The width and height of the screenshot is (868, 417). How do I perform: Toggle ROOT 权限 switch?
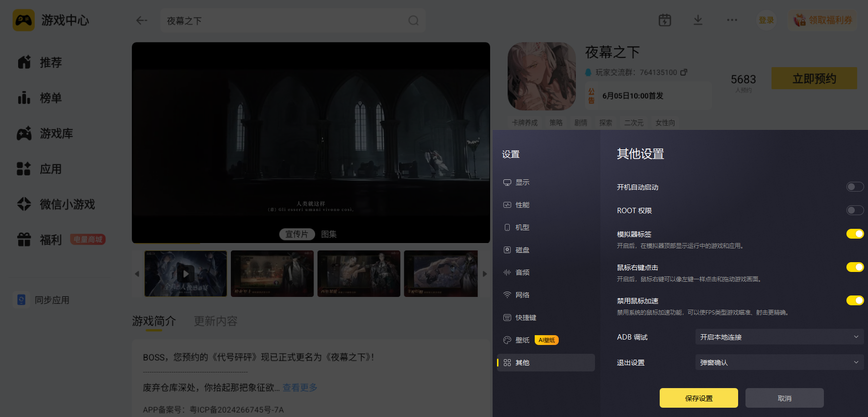(855, 210)
